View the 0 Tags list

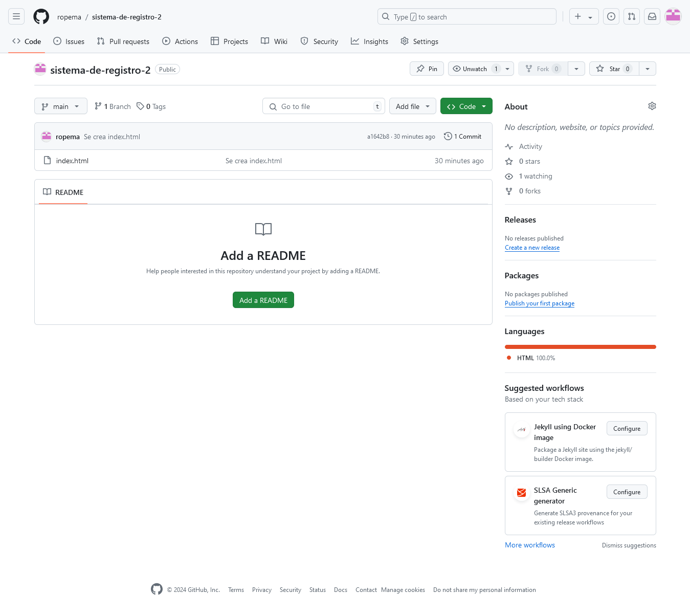click(x=151, y=106)
